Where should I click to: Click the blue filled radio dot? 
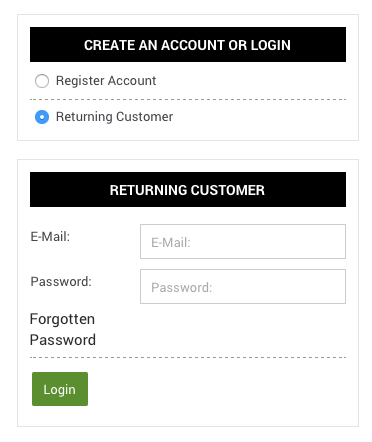[42, 117]
